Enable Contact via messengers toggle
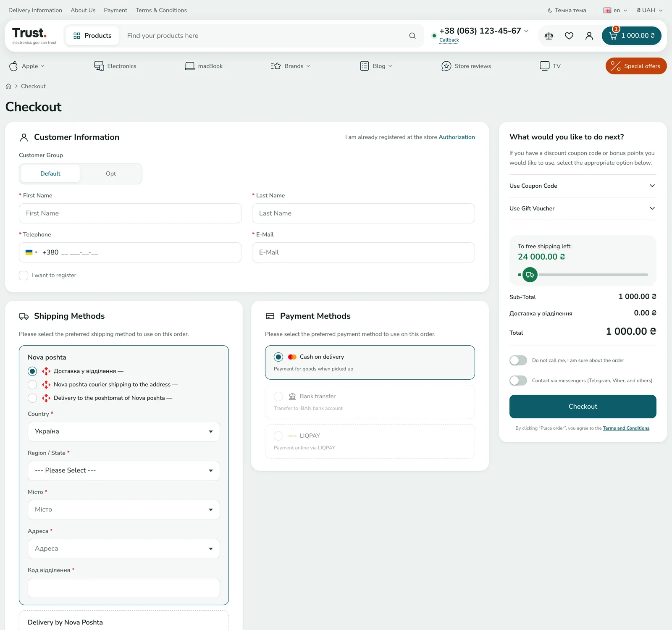Viewport: 672px width, 630px height. coord(518,381)
